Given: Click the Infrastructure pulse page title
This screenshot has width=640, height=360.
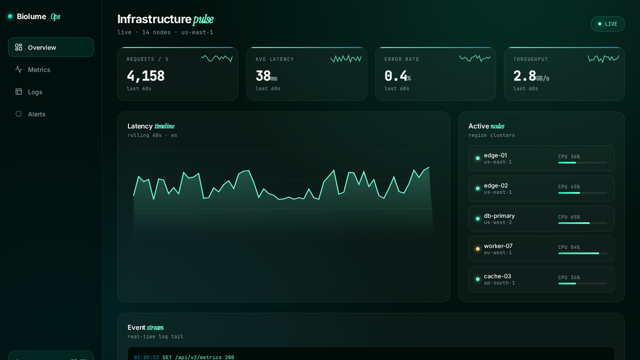Looking at the screenshot, I should [x=165, y=19].
